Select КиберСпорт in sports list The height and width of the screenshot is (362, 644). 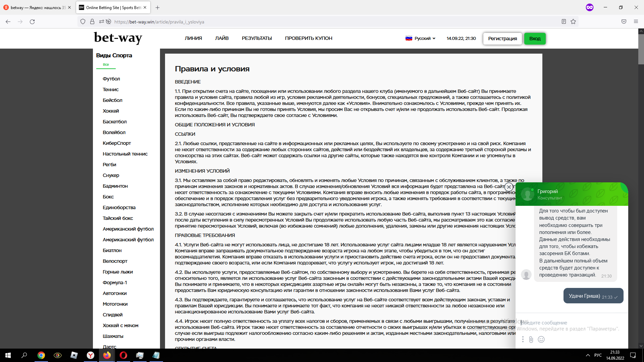click(x=117, y=143)
